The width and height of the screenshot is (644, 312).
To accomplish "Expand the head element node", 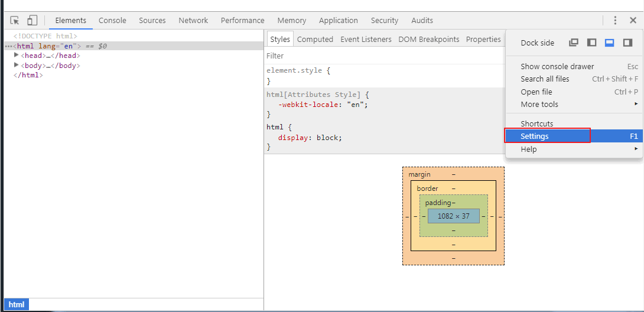I will coord(17,56).
